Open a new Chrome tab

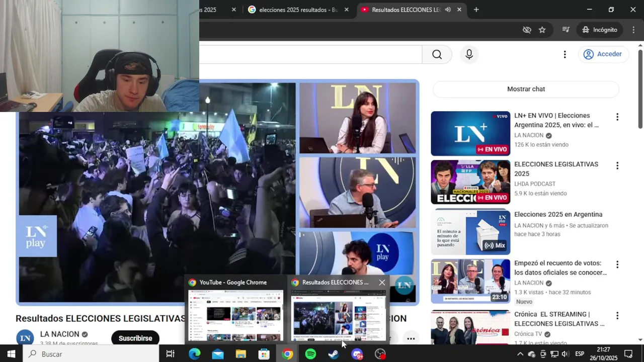476,10
